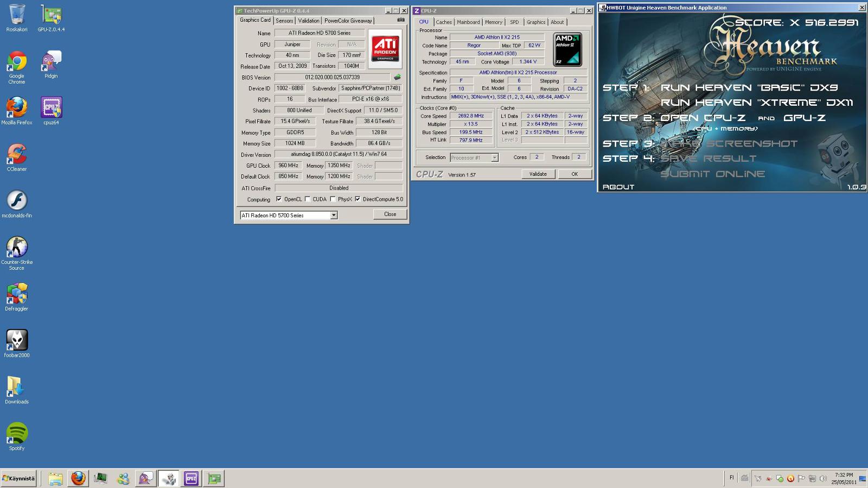Image resolution: width=868 pixels, height=488 pixels.
Task: Launch Counter-Strike Source desktop shortcut
Action: (17, 253)
